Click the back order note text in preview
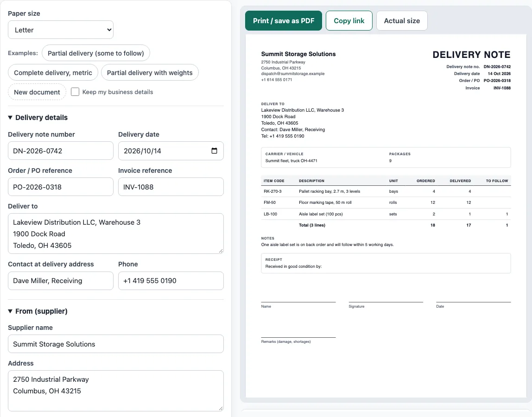The image size is (532, 417). 328,245
